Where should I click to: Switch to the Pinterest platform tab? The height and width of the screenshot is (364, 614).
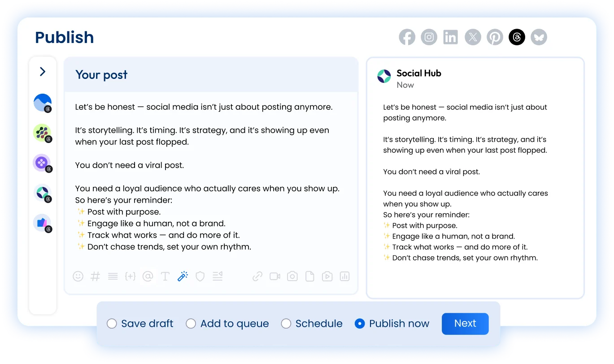[x=495, y=37]
